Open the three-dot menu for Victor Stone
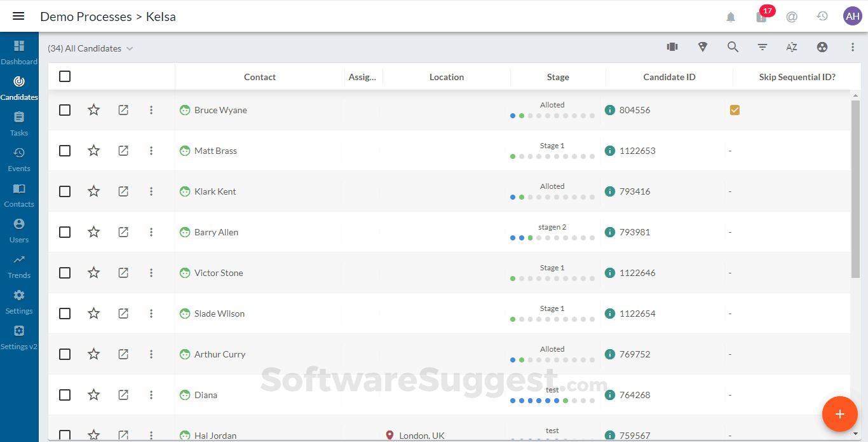 [x=151, y=273]
